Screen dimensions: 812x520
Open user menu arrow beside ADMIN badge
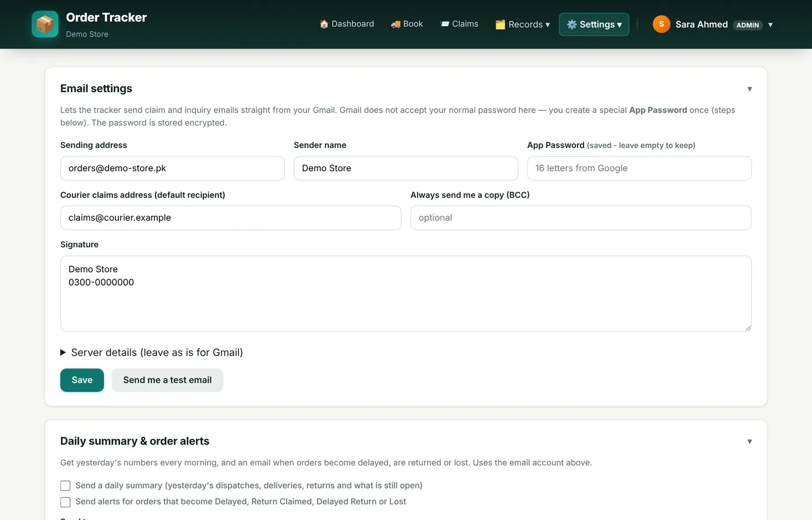(x=770, y=25)
